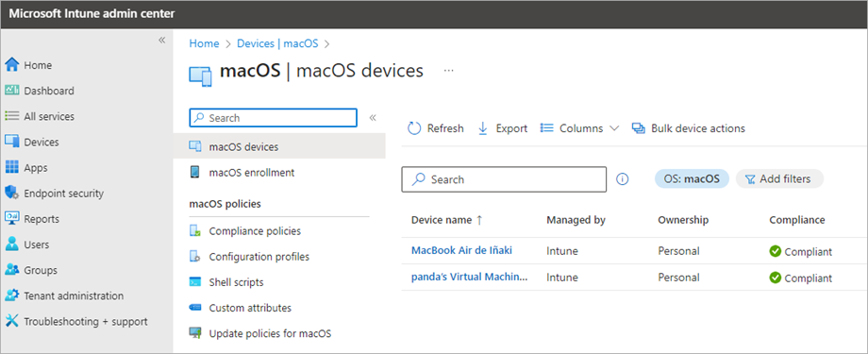Click the green Compliant check for MacBook Air
868x354 pixels.
click(x=776, y=251)
